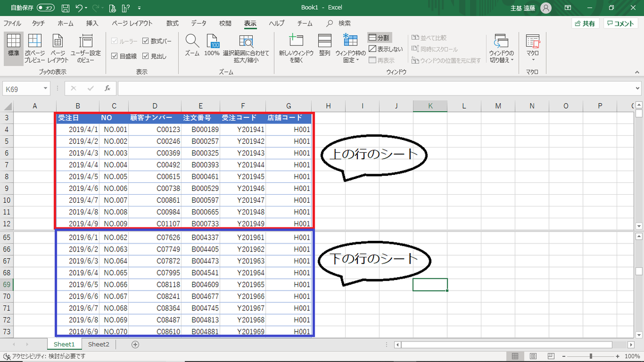Click cell containing 2019/6/1

[78, 237]
